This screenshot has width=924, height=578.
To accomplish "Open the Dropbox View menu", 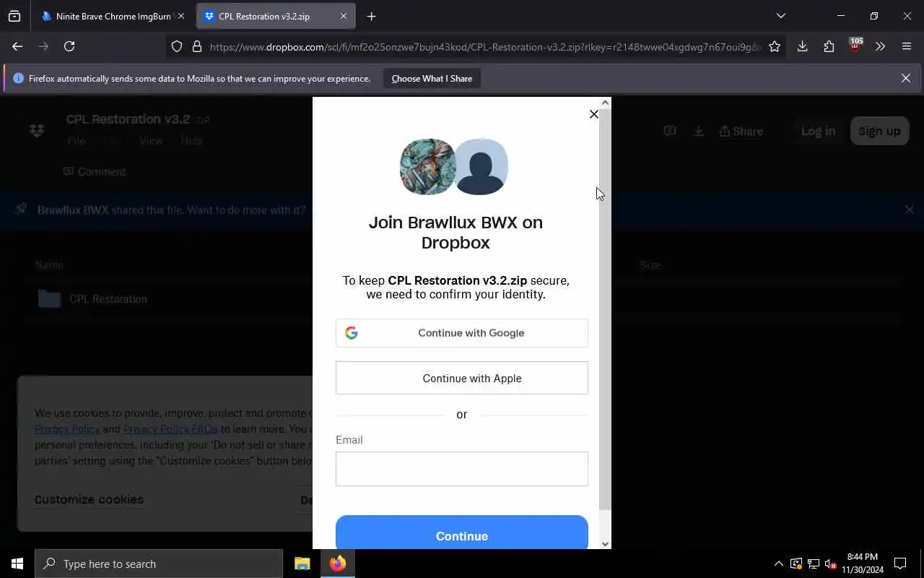I will 151,141.
